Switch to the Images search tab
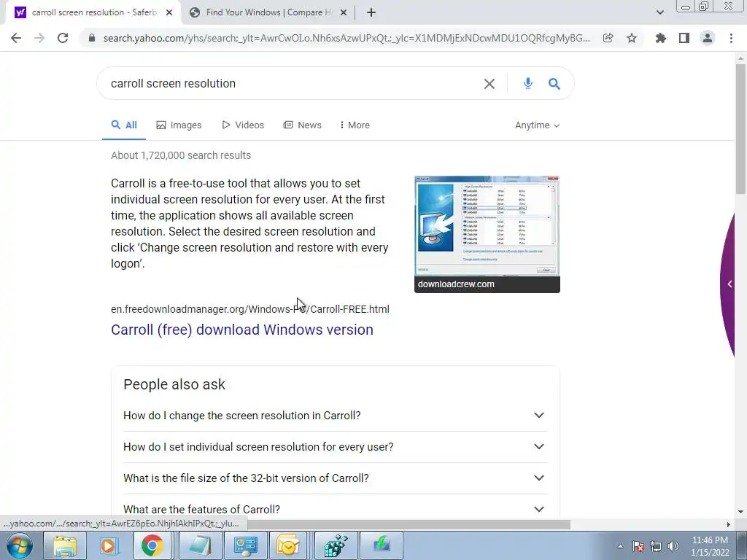The image size is (747, 560). coord(179,125)
